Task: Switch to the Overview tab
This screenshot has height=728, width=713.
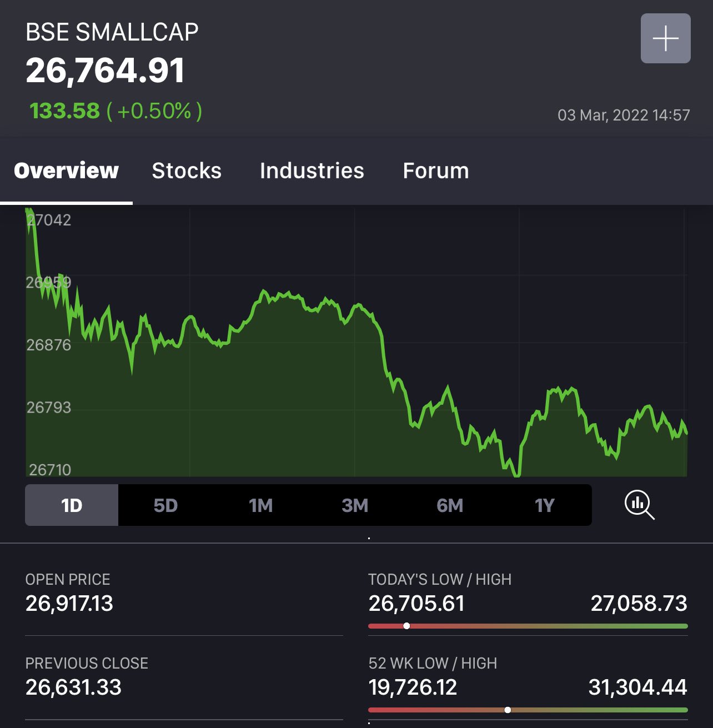Action: pos(66,170)
